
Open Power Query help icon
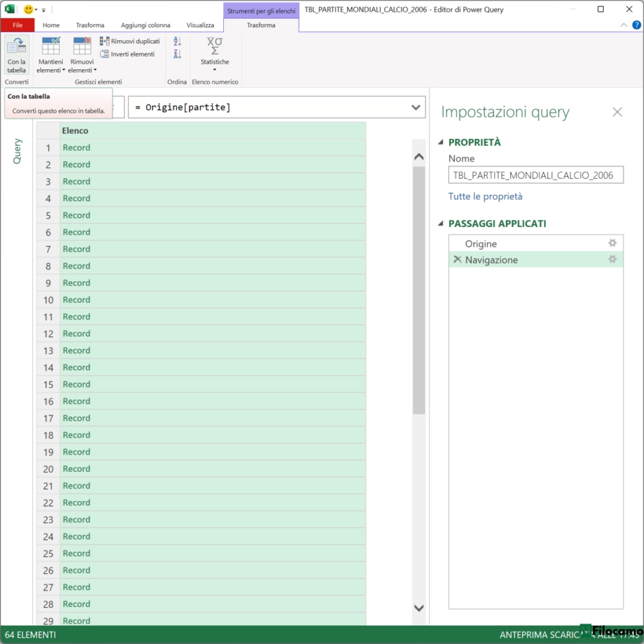pyautogui.click(x=636, y=25)
